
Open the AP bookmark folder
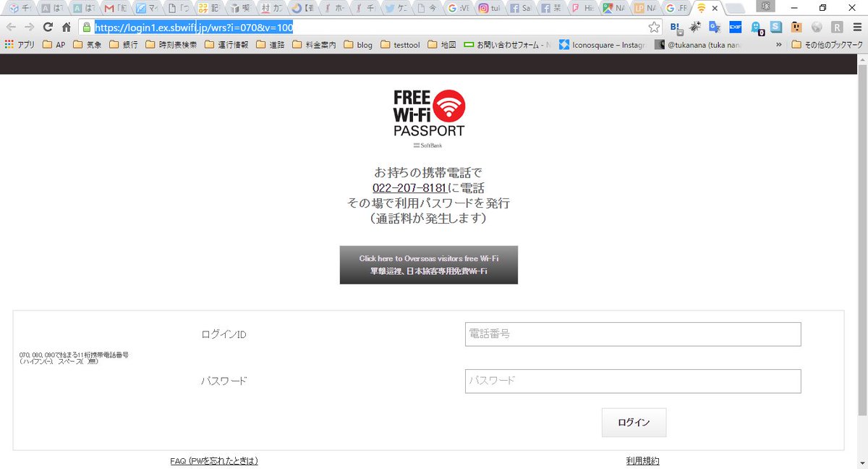coord(54,45)
